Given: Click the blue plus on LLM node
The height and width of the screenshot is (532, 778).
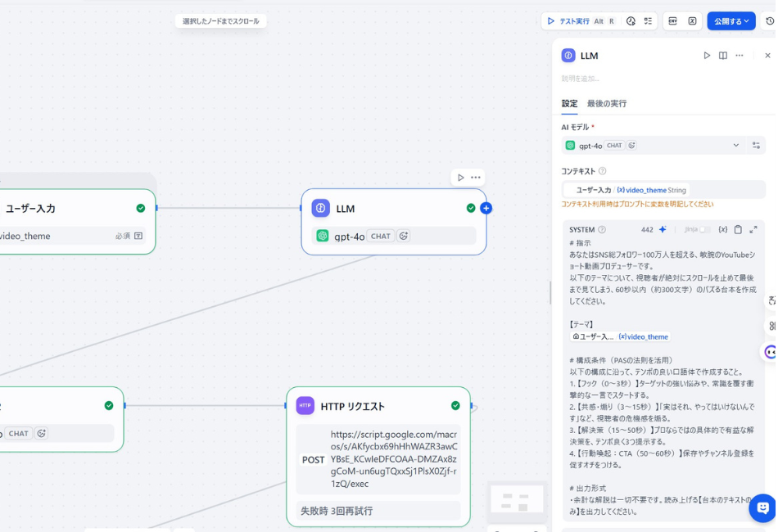Looking at the screenshot, I should tap(486, 209).
